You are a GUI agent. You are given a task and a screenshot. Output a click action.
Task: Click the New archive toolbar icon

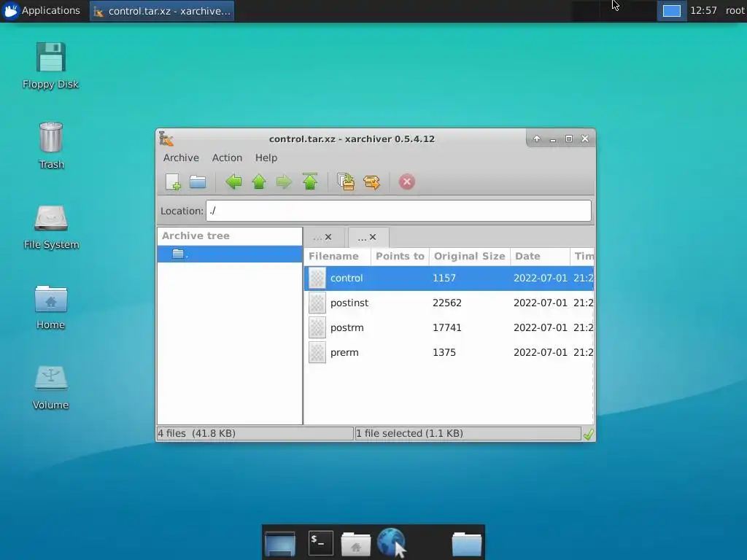(173, 182)
